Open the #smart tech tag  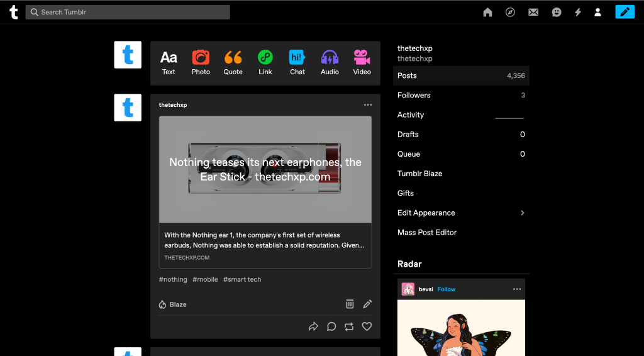click(x=242, y=279)
